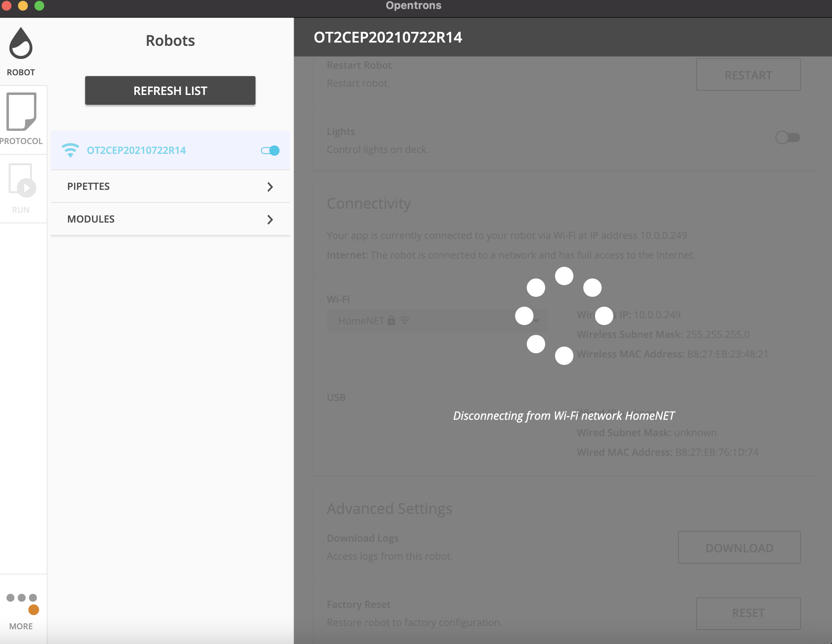Click the Disconnecting from Wi-Fi status message
The image size is (832, 644).
pos(563,416)
